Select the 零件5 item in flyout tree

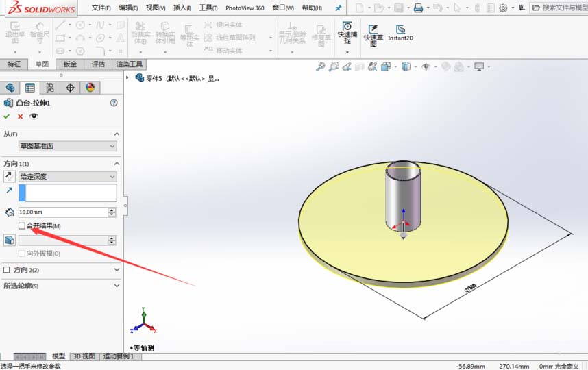point(177,78)
